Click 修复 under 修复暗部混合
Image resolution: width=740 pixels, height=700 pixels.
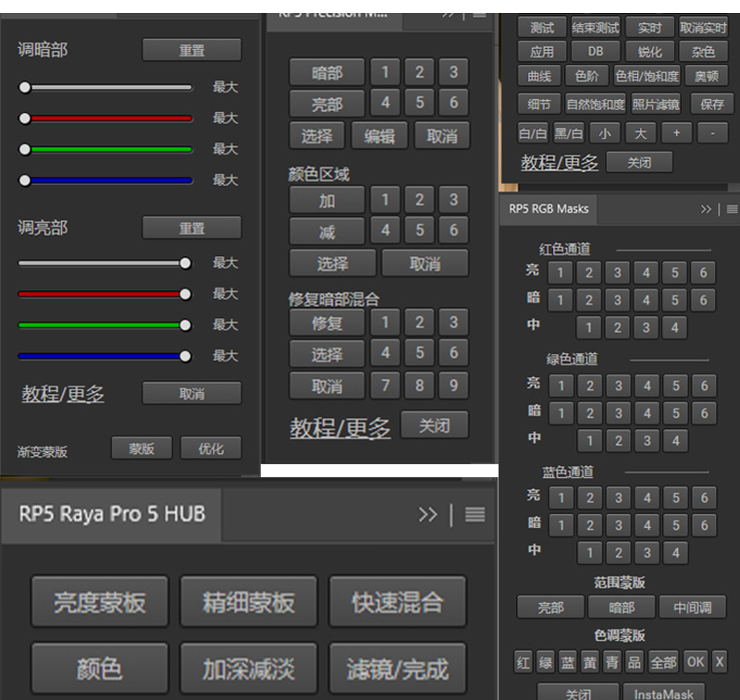pos(327,323)
